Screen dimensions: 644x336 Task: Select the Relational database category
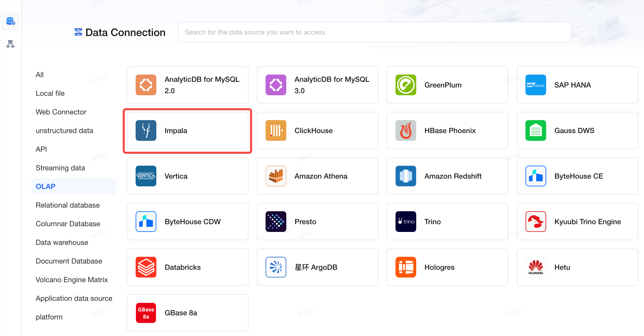pos(68,205)
